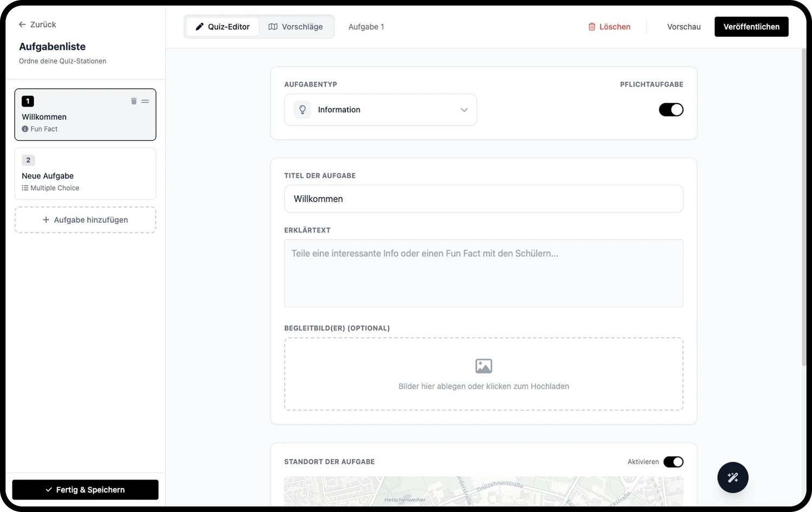Click the number 1 badge on Willkommen
The image size is (812, 512).
(x=28, y=101)
